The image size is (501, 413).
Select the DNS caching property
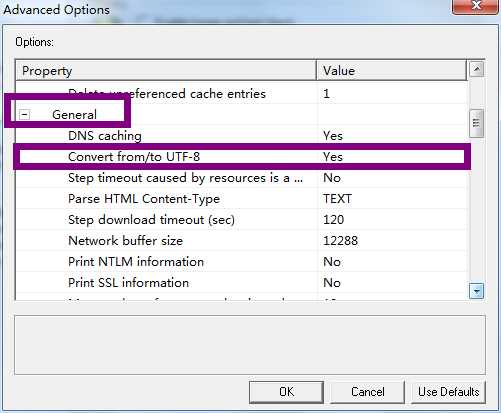(x=105, y=136)
